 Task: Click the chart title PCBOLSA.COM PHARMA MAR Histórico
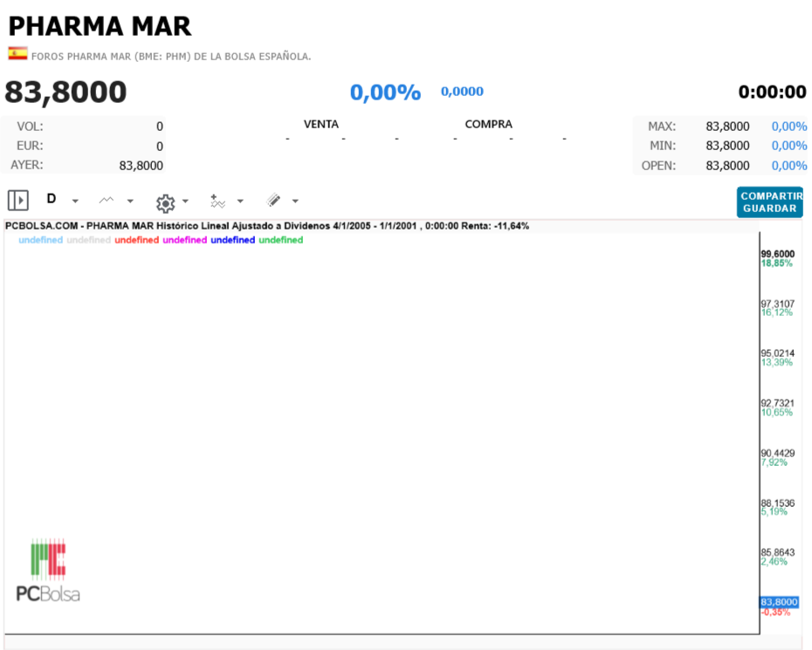[267, 226]
